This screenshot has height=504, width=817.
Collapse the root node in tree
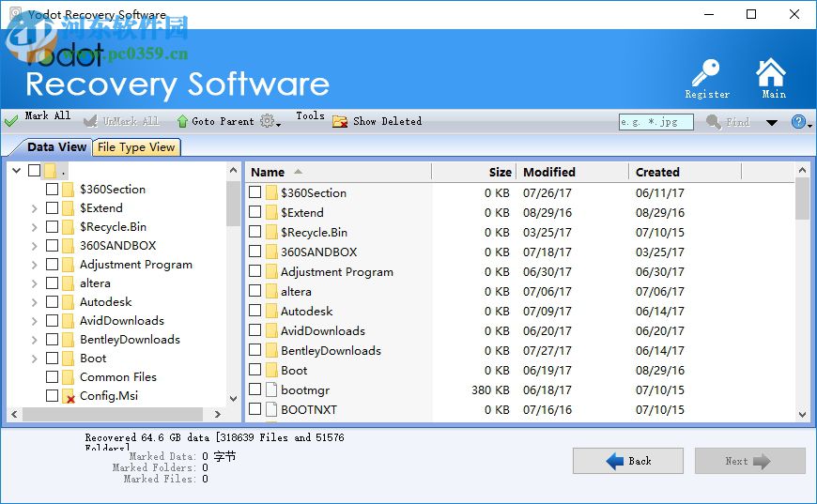pyautogui.click(x=17, y=170)
